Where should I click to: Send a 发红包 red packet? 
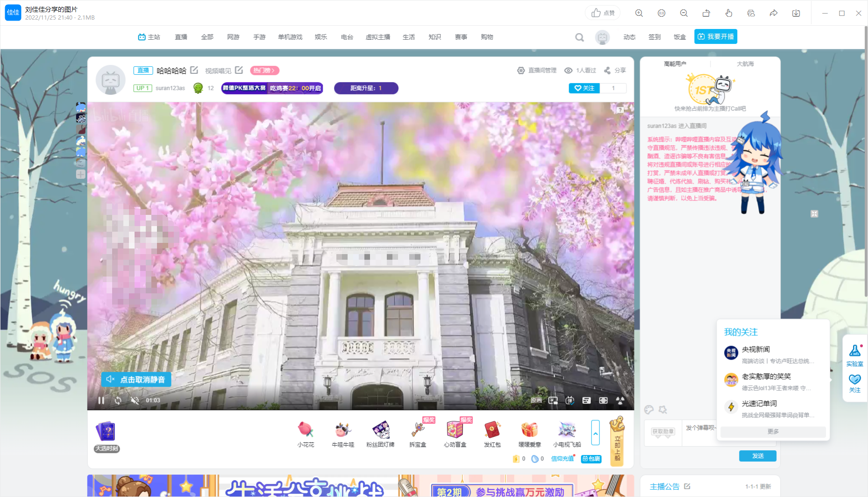[492, 434]
